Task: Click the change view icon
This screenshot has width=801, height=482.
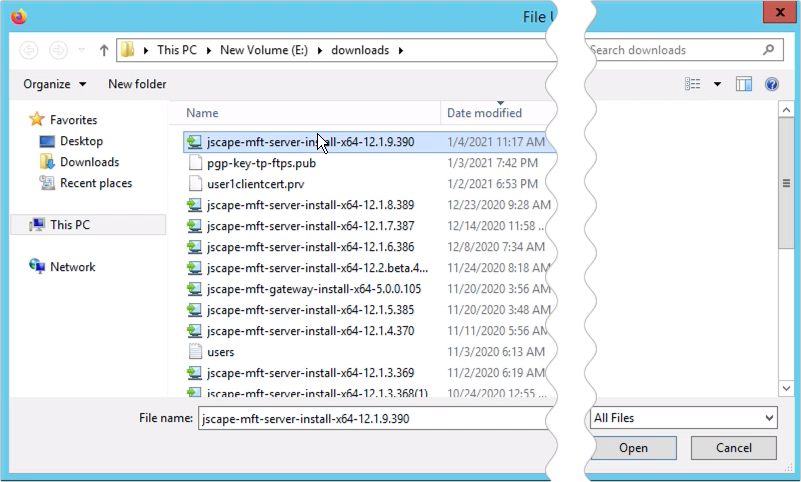Action: click(693, 85)
